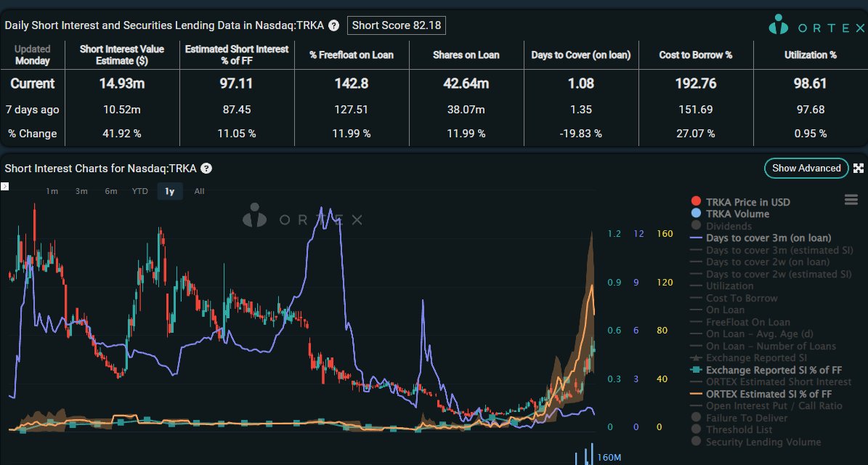Enable the Cost To Borrow legend line
This screenshot has height=465, width=868.
pos(734,298)
